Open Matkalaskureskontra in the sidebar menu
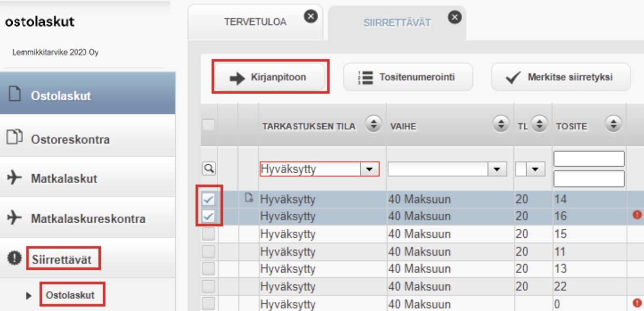 (87, 218)
